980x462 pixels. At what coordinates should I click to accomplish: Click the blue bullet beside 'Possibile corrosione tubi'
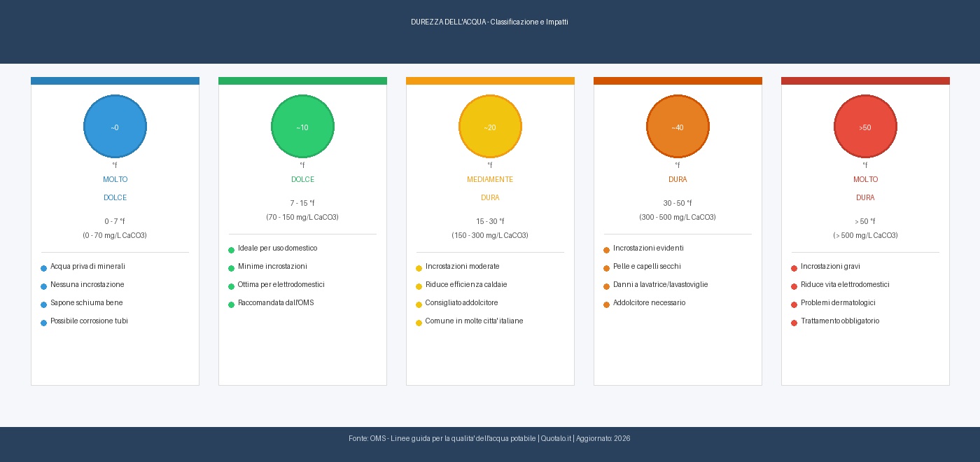[x=43, y=323]
